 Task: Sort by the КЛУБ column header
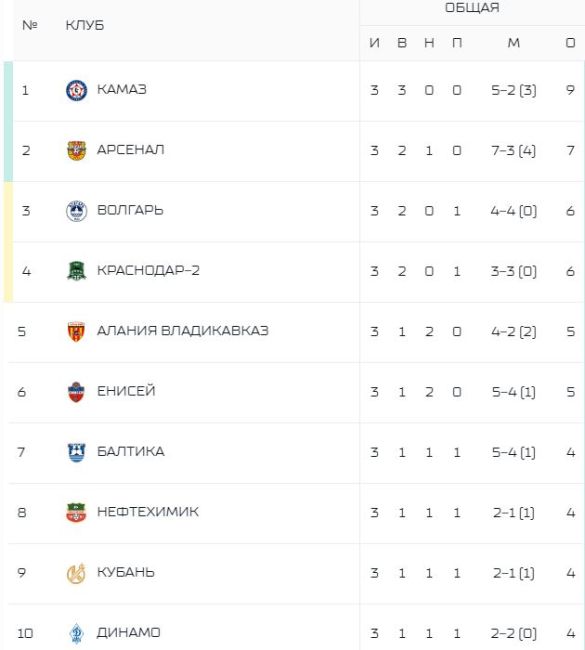85,25
